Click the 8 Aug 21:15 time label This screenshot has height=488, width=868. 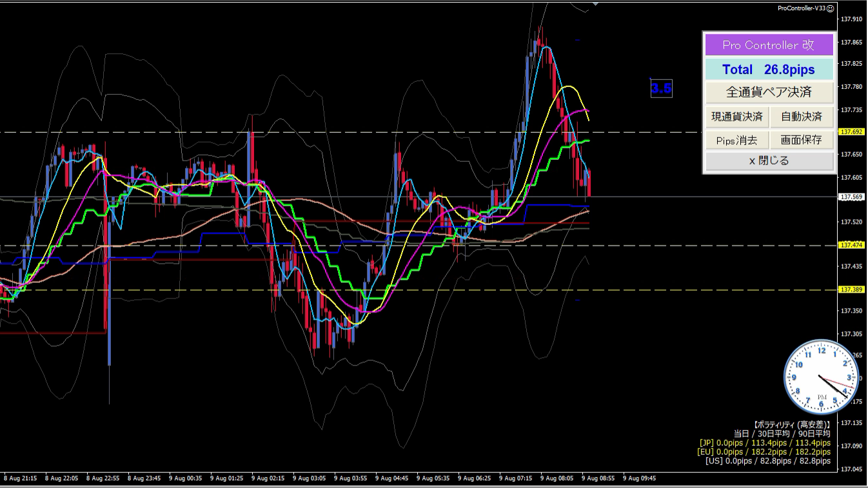[20, 478]
